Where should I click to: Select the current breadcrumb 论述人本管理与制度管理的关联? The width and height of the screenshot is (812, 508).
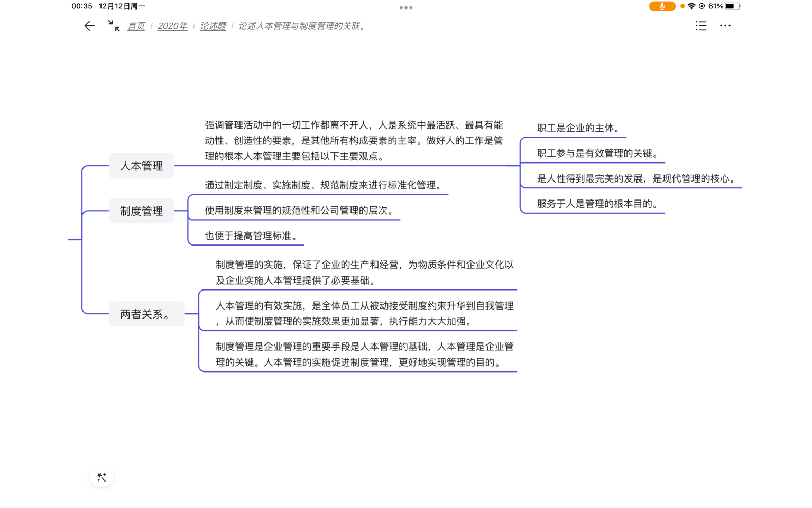[303, 25]
